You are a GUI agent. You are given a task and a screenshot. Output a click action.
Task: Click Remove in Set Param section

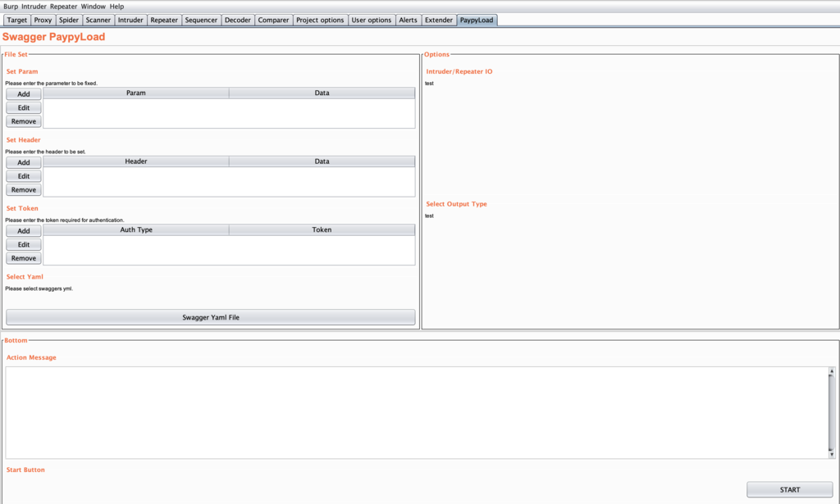(x=24, y=121)
